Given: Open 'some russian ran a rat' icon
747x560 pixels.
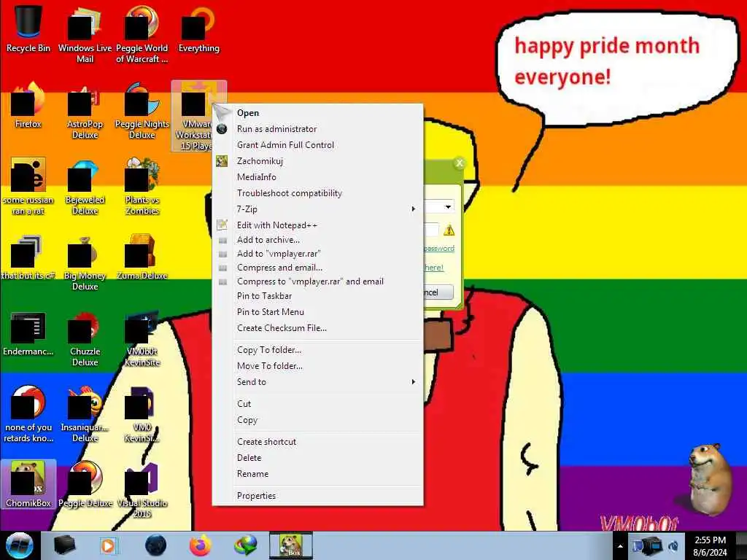Looking at the screenshot, I should [28, 186].
